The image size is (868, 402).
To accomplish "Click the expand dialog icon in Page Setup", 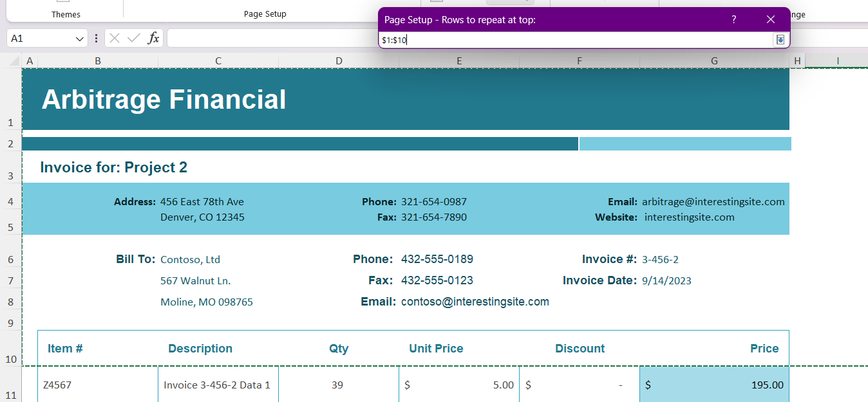I will pyautogui.click(x=780, y=40).
